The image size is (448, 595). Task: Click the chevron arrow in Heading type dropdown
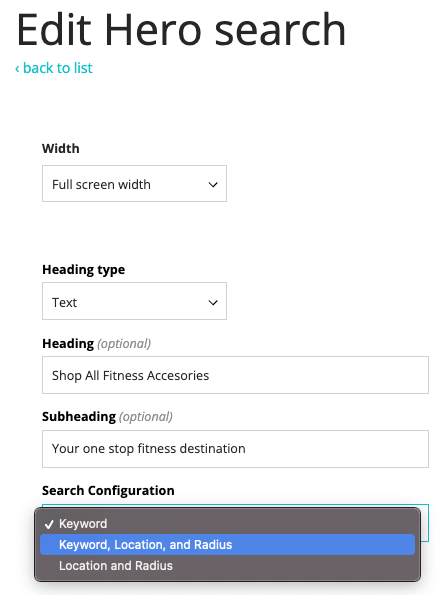click(x=213, y=302)
